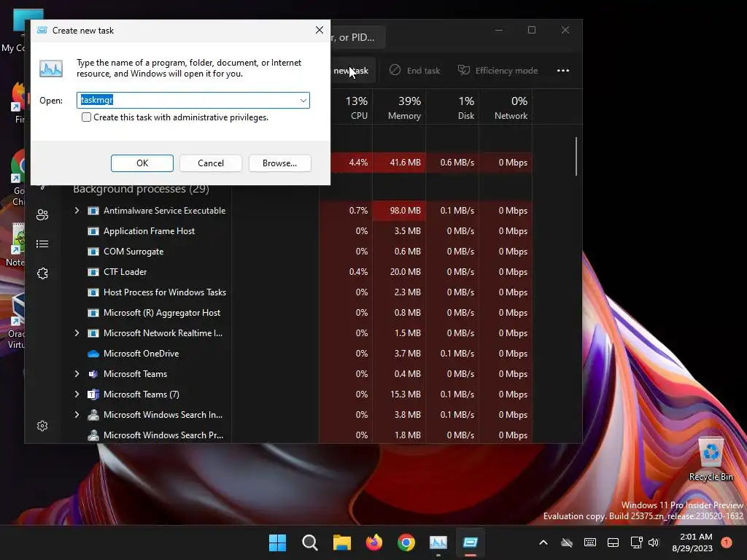Click OK in Create new task dialog
This screenshot has height=560, width=747.
[x=142, y=163]
